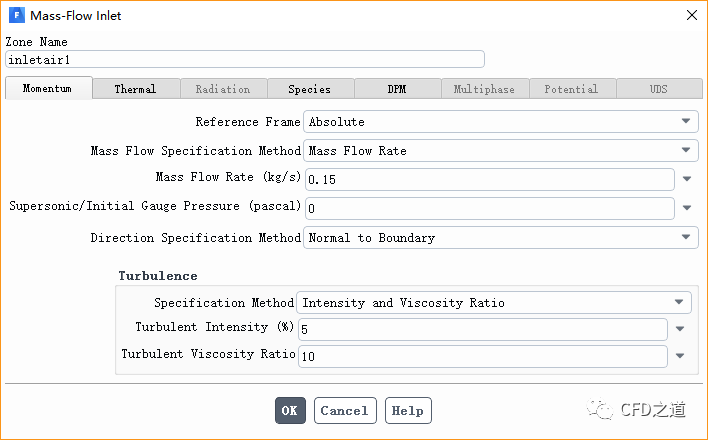Image resolution: width=708 pixels, height=440 pixels.
Task: Select the Momentum tab
Action: click(x=48, y=88)
